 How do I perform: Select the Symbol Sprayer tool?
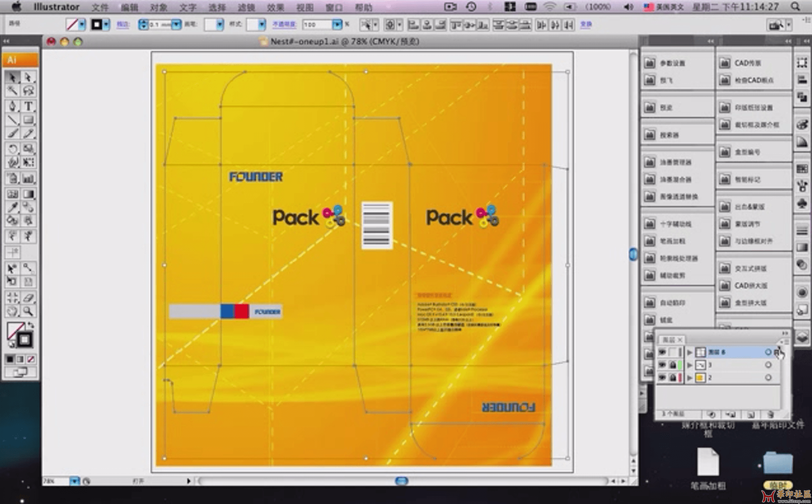[12, 178]
